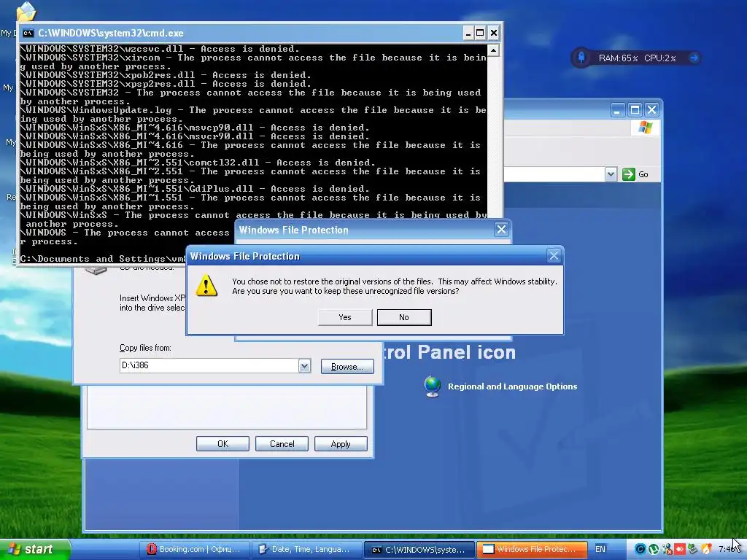Click the Regional and Language Options globe icon
This screenshot has height=560, width=747.
pyautogui.click(x=432, y=386)
